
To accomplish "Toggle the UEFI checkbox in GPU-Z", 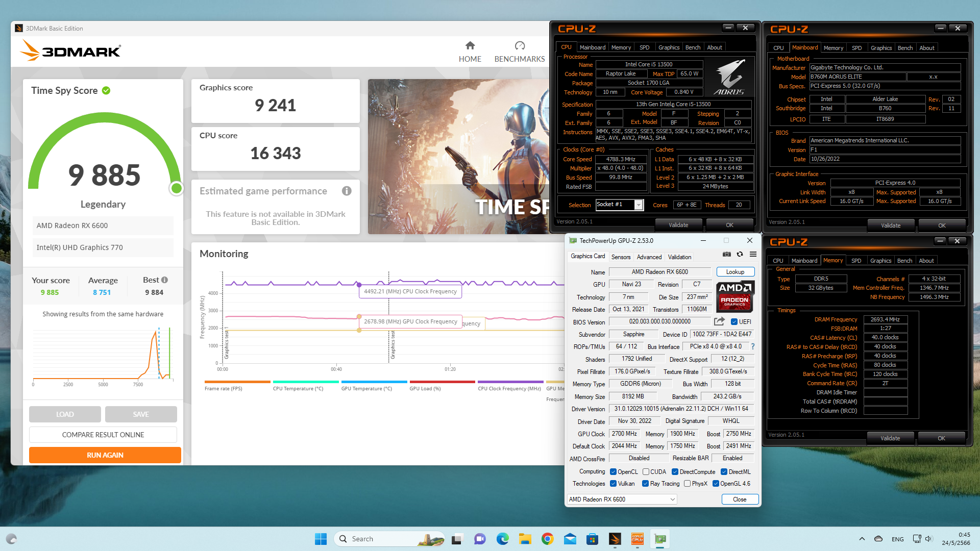I will tap(734, 322).
